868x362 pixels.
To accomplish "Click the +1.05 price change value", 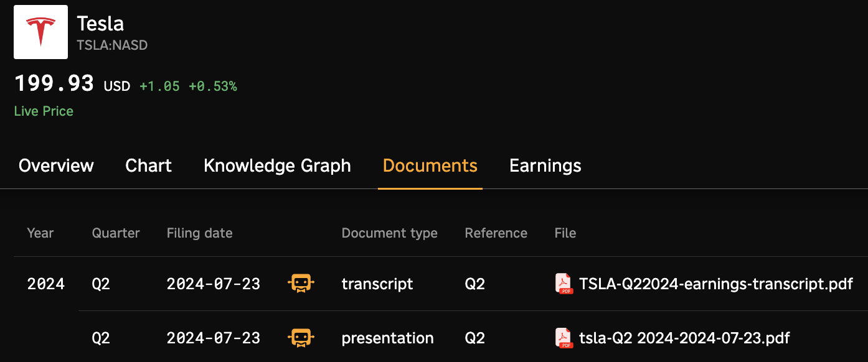I will click(x=159, y=86).
